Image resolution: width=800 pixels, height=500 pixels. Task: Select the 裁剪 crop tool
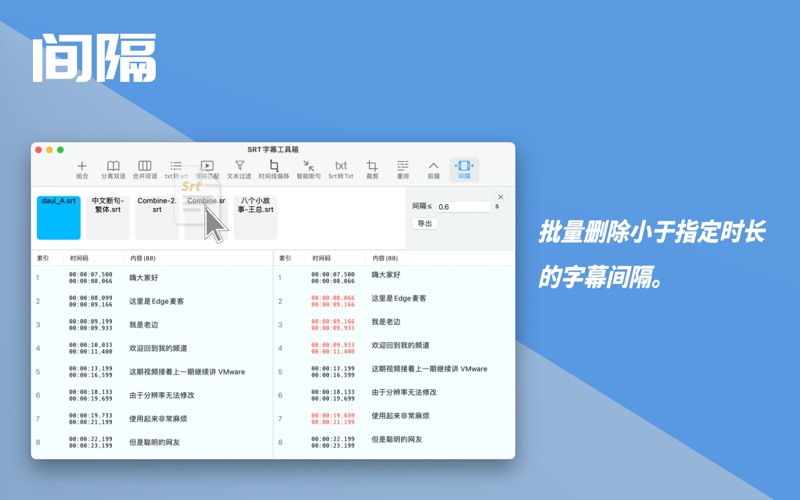coord(372,169)
